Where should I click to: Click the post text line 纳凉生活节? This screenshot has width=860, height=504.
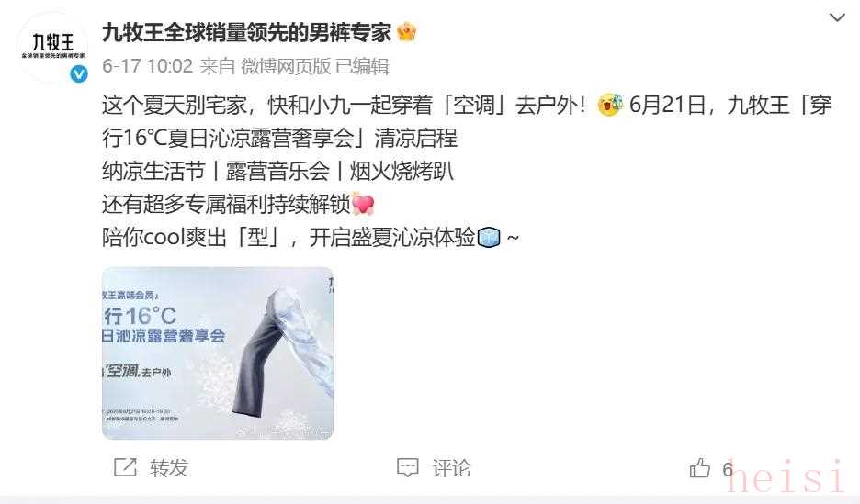(x=153, y=171)
